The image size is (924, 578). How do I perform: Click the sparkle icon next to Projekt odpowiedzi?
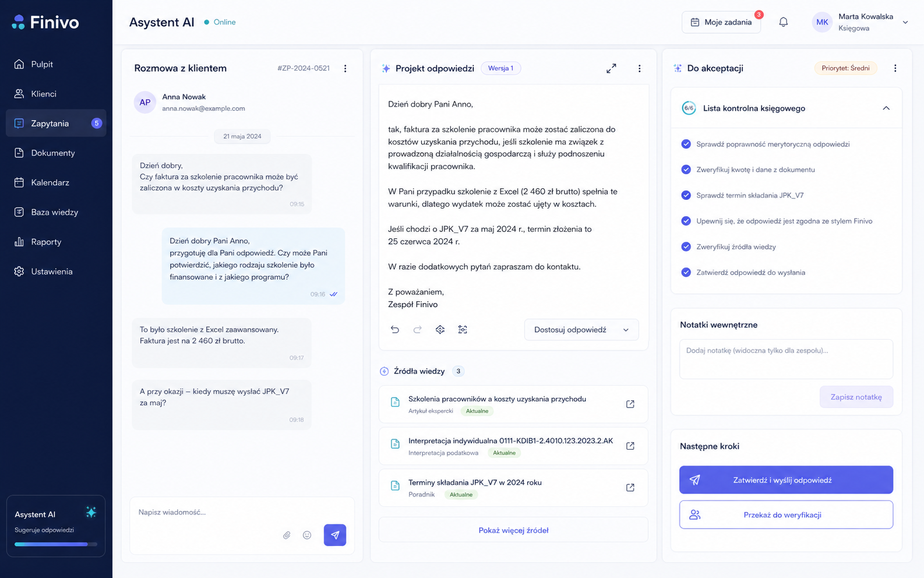pyautogui.click(x=386, y=69)
